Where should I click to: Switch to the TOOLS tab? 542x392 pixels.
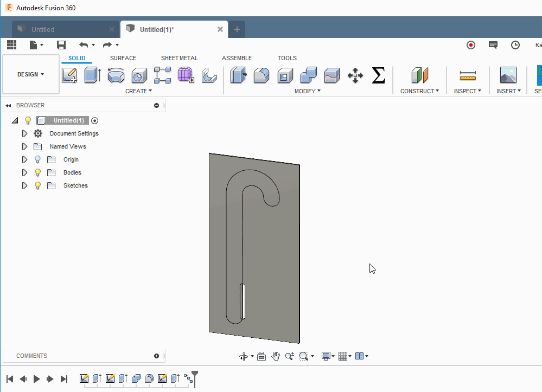point(287,58)
